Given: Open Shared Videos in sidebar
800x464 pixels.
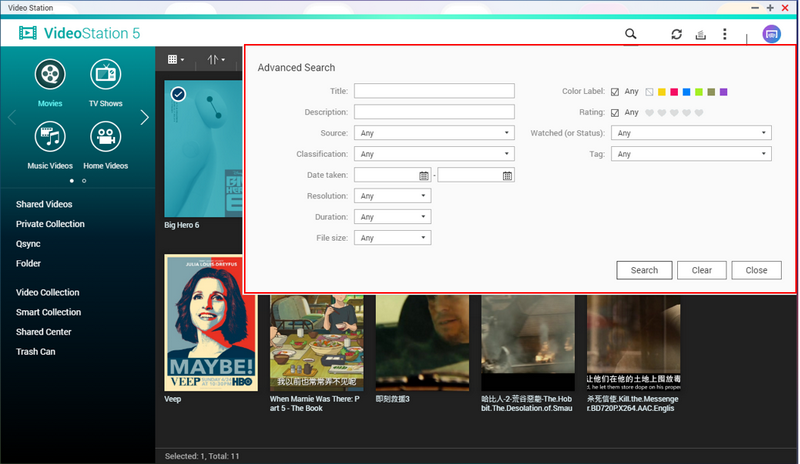Looking at the screenshot, I should pos(44,204).
